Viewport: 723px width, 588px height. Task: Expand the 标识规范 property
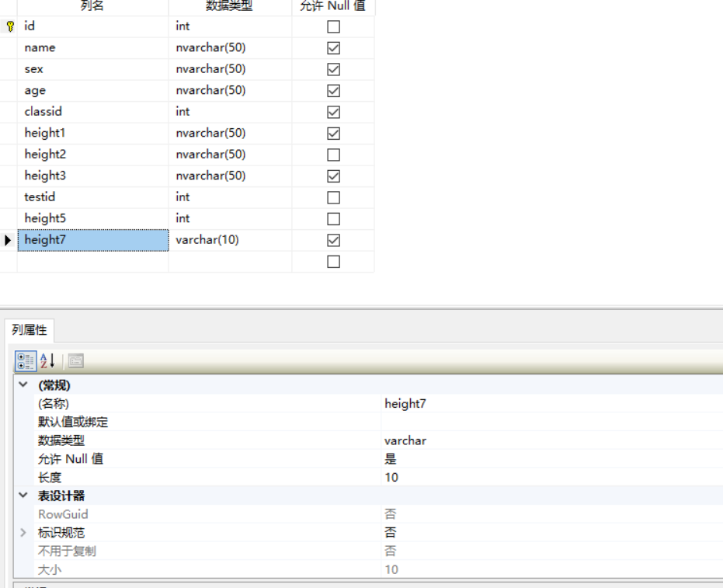(23, 533)
